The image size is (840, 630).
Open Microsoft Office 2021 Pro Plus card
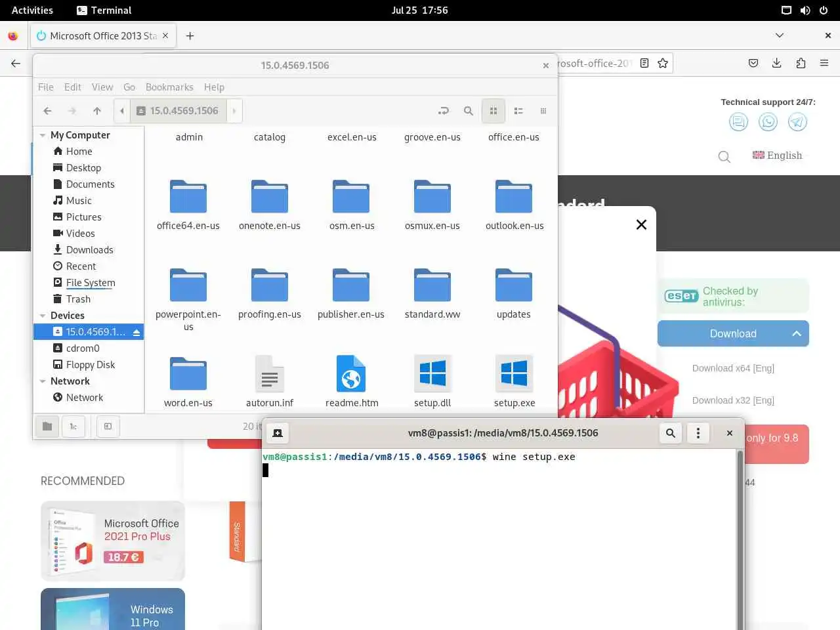click(x=113, y=541)
